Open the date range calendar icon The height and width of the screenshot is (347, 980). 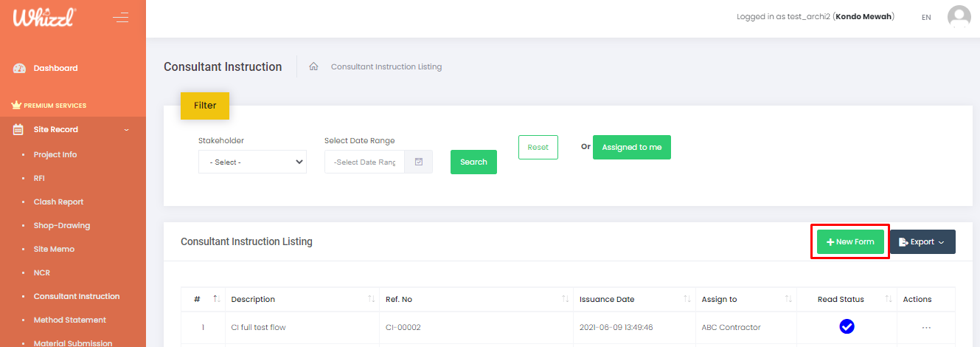[418, 162]
